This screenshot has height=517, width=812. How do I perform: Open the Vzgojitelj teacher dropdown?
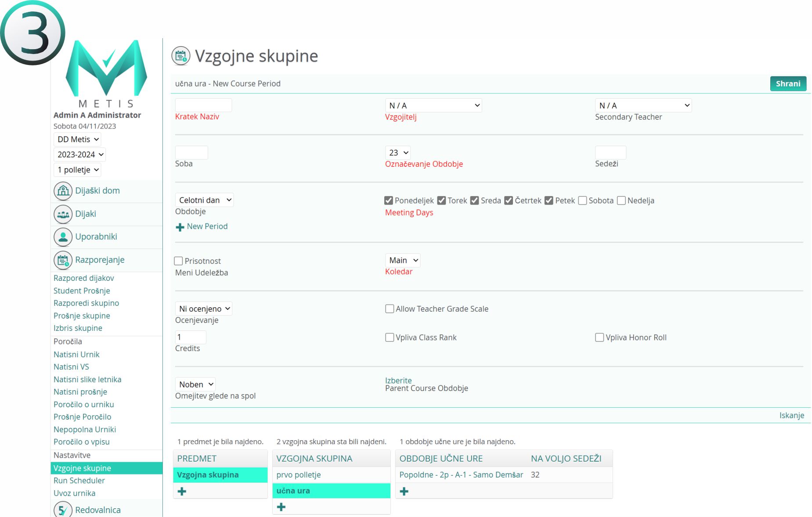tap(433, 105)
